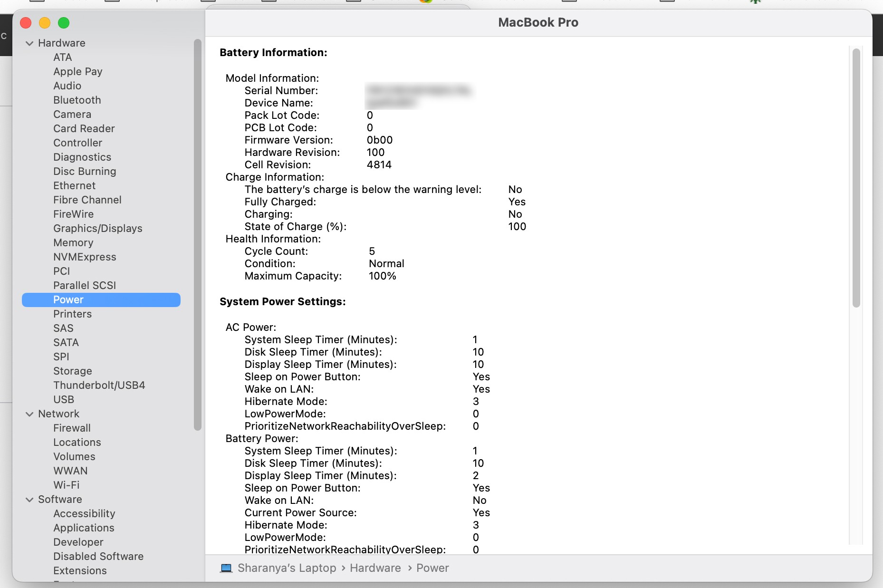The image size is (883, 588).
Task: Click the System Power Settings heading
Action: click(283, 302)
